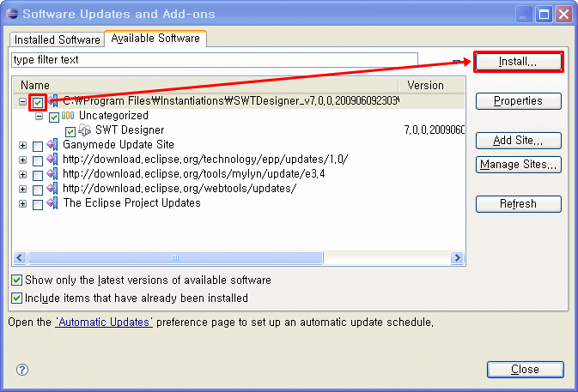The image size is (578, 392).
Task: Click the webtools updates site icon
Action: pos(52,189)
